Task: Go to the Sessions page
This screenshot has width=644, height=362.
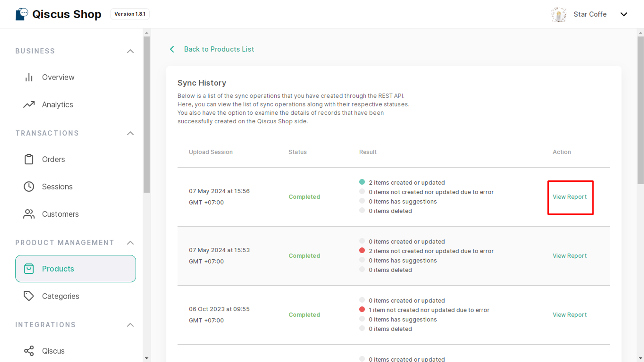Action: tap(76, 187)
